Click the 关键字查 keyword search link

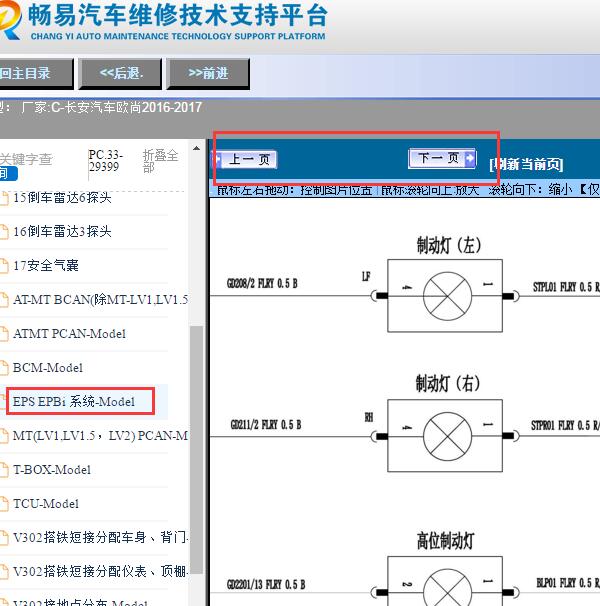tap(26, 159)
